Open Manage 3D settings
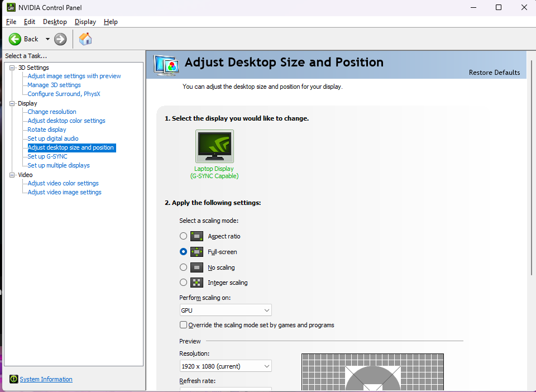This screenshot has height=392, width=536. (x=54, y=85)
